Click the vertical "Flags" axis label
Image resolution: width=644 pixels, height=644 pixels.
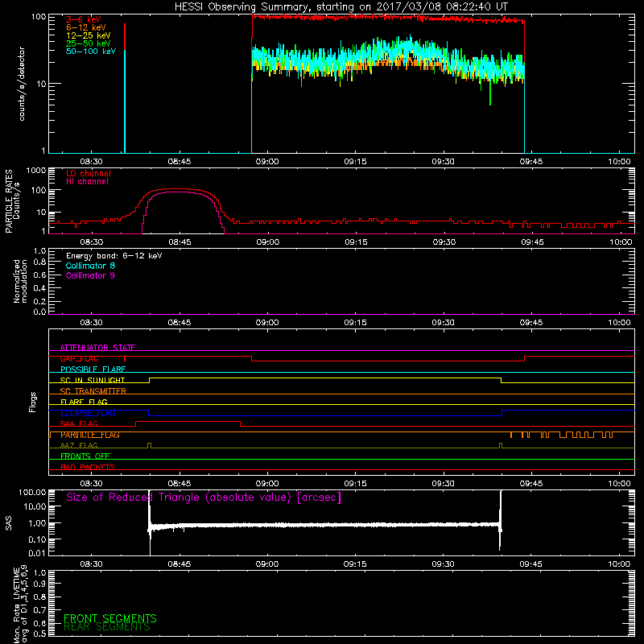(33, 402)
